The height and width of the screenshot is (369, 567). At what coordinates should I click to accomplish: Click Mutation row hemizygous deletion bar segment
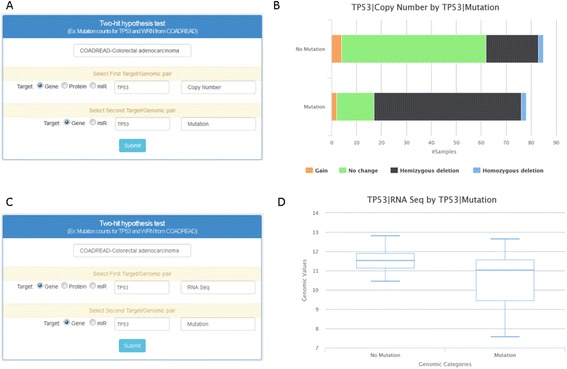point(448,107)
